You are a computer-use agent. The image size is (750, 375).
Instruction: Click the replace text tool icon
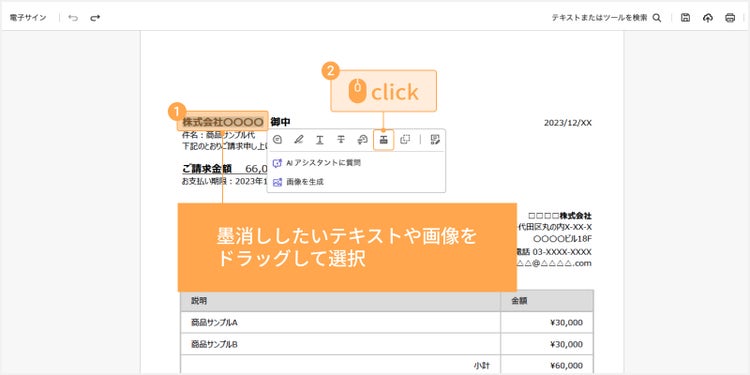pos(362,140)
